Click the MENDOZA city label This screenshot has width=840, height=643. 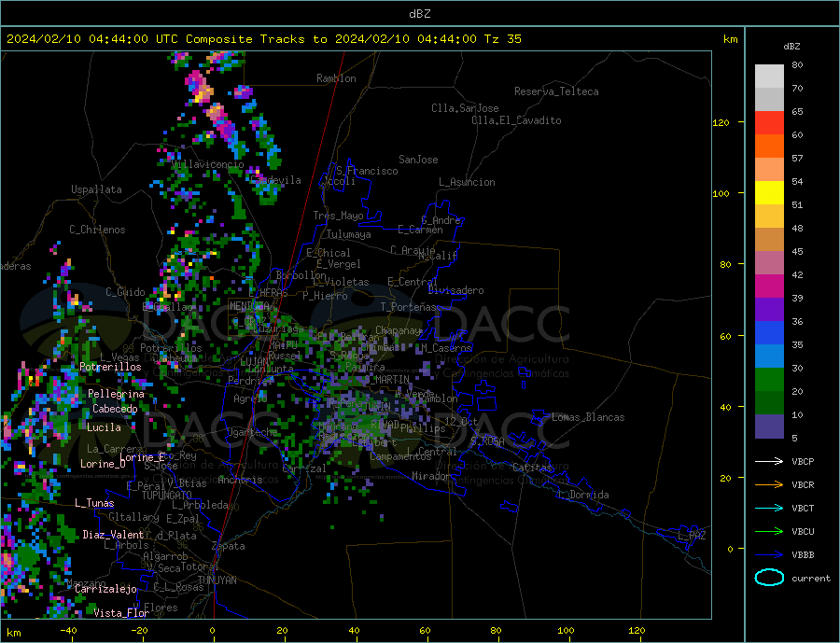pyautogui.click(x=249, y=306)
